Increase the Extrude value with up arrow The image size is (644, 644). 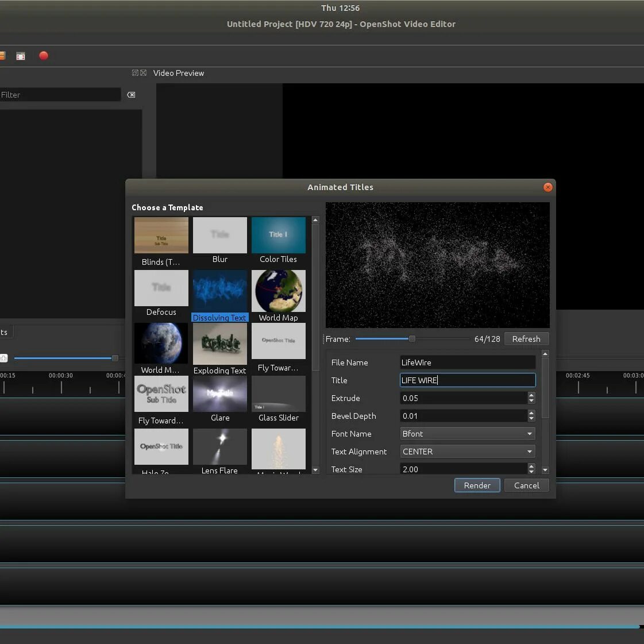[531, 395]
